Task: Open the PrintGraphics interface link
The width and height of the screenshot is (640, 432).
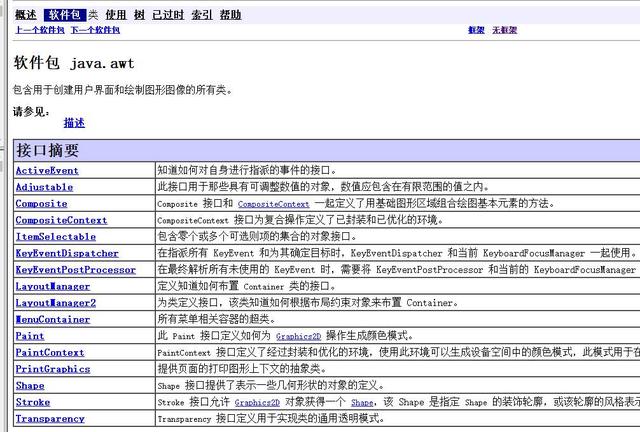Action: 53,369
